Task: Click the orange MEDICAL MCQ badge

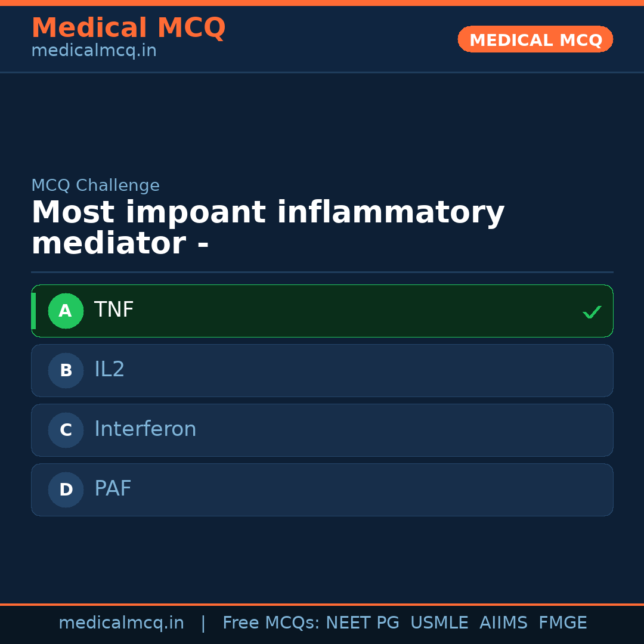Action: (x=535, y=39)
